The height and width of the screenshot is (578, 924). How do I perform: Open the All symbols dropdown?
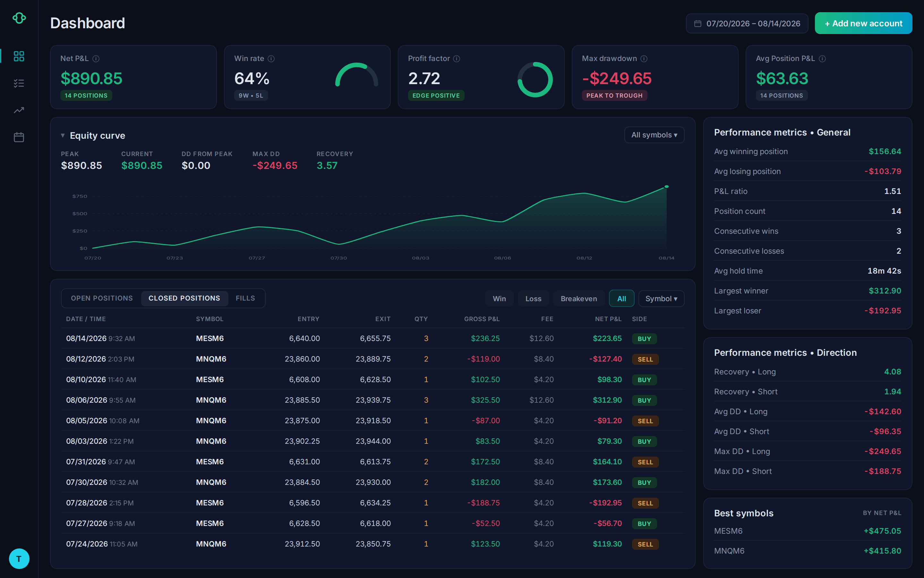coord(654,135)
